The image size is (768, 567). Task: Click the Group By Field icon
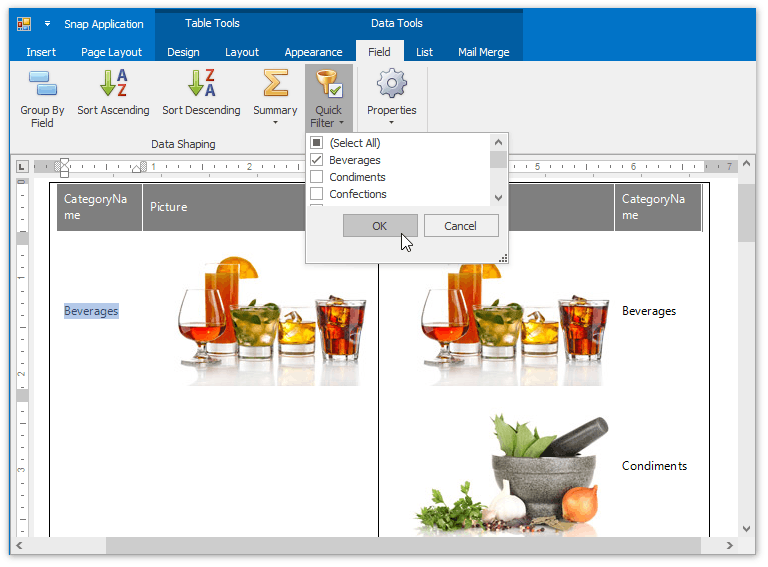[x=42, y=84]
